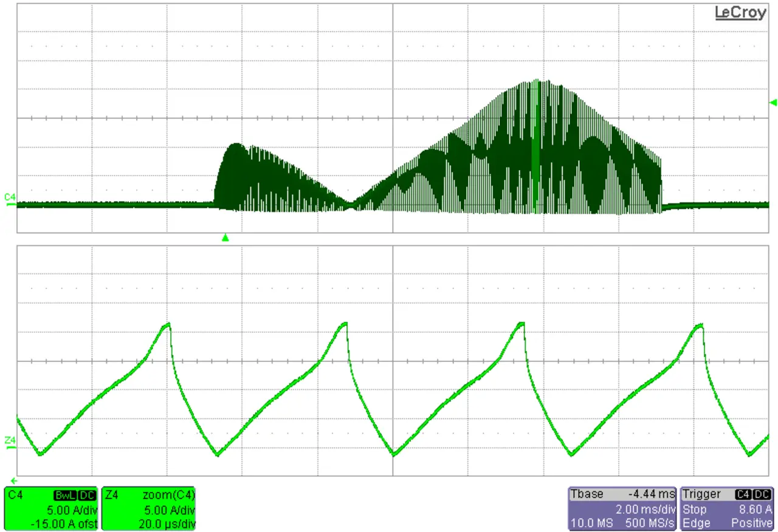This screenshot has height=532, width=778.
Task: Click the Z4 zoom trace marker
Action: (10, 442)
